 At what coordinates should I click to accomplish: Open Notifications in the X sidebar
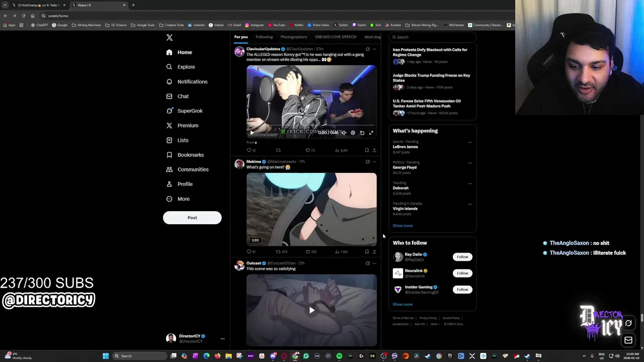click(187, 81)
